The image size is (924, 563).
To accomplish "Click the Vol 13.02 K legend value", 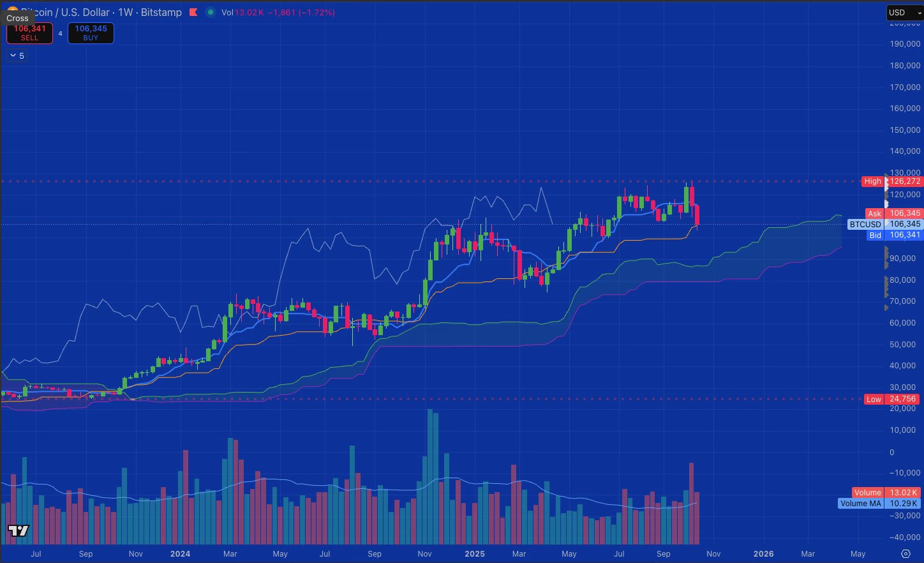I will click(242, 12).
